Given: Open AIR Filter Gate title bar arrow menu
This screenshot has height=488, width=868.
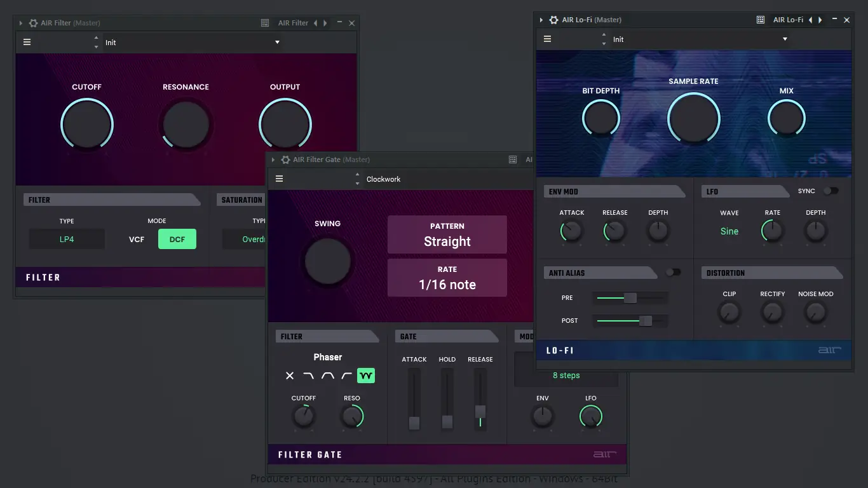Looking at the screenshot, I should 273,159.
